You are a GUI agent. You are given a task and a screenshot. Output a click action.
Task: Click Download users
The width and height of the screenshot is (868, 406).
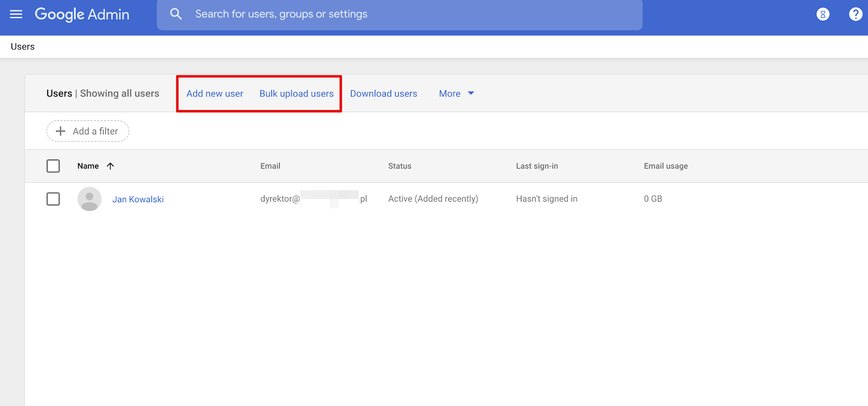384,93
